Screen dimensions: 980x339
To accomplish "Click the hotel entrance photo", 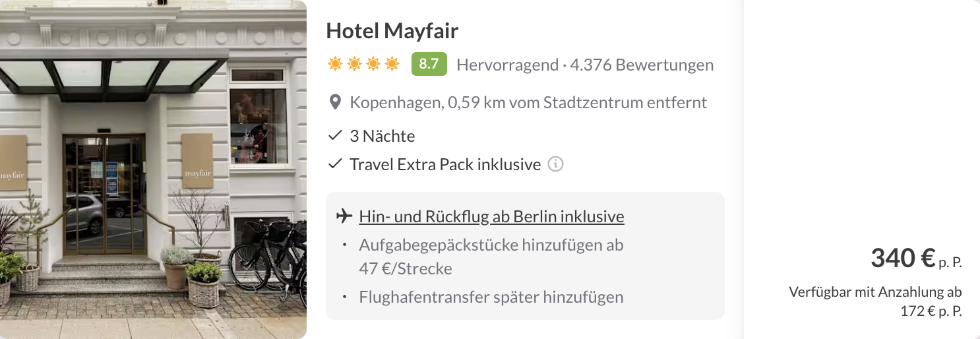I will [x=153, y=169].
